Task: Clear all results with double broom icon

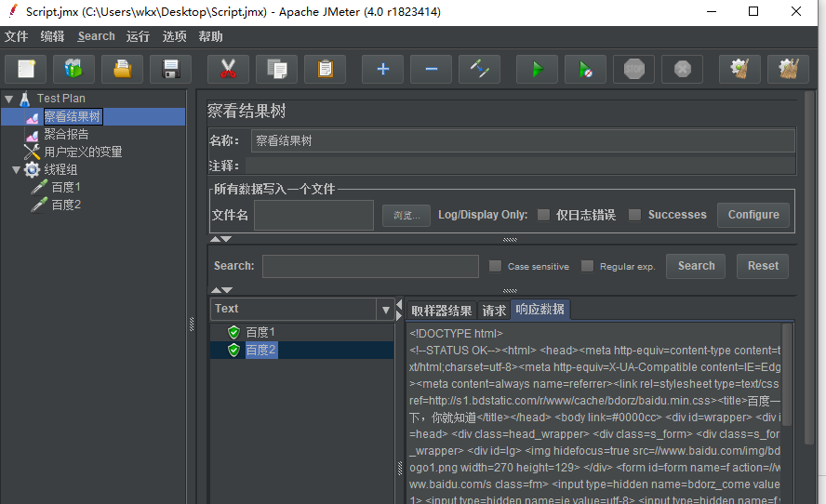Action: point(788,69)
